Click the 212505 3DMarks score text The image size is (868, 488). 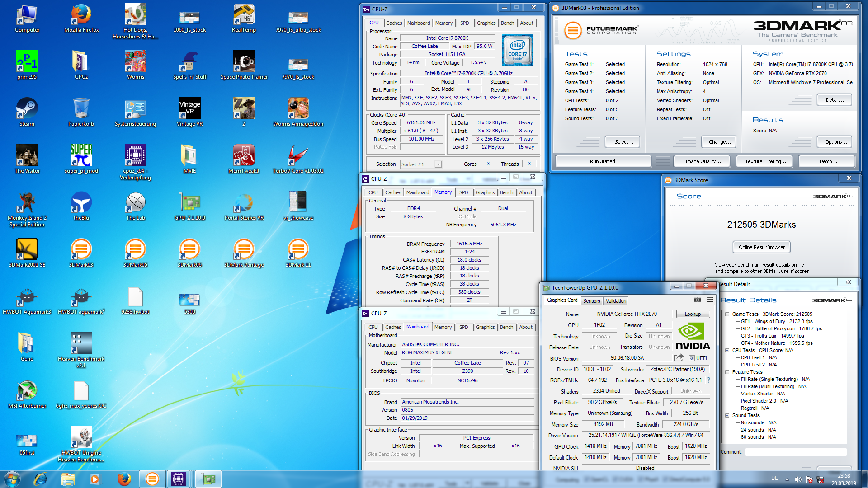click(x=761, y=225)
